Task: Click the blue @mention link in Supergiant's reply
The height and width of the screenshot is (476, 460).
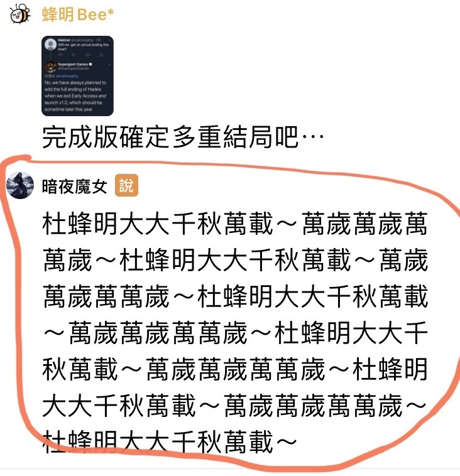Action: (x=67, y=76)
